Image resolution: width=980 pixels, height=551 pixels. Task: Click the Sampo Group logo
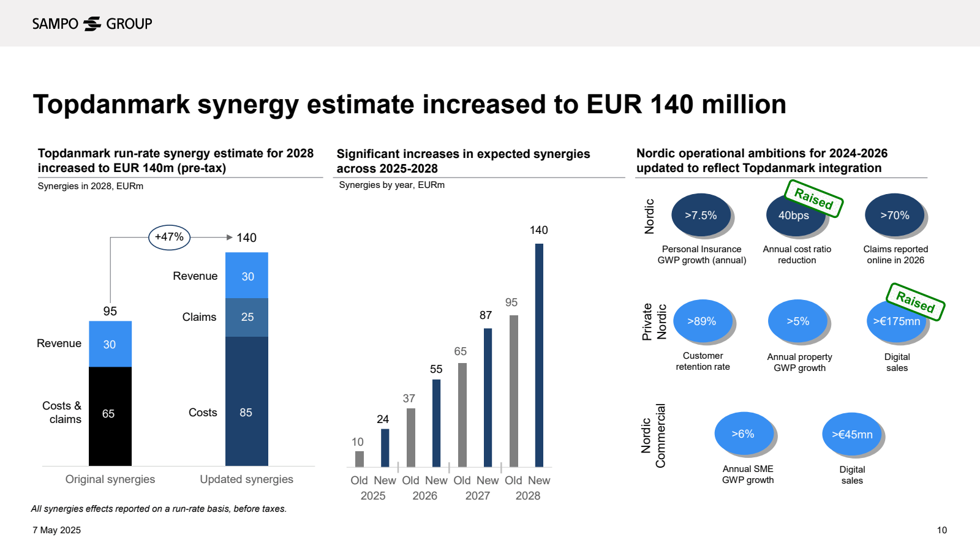[x=92, y=24]
